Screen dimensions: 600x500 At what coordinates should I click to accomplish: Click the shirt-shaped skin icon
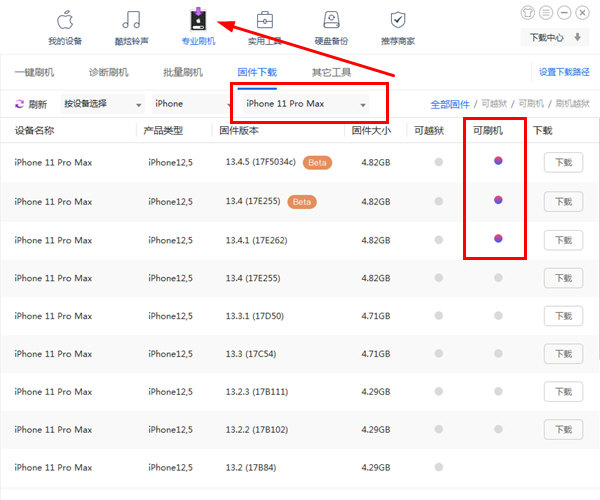pos(527,11)
